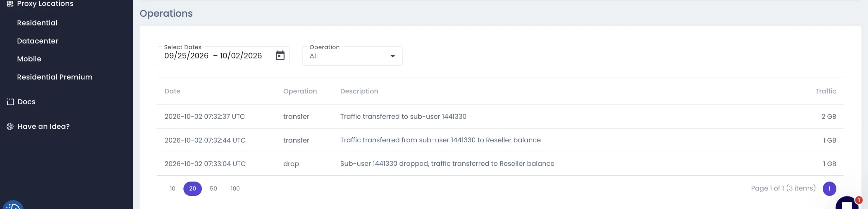Click the Operation dropdown arrow
The width and height of the screenshot is (868, 209).
pos(393,56)
